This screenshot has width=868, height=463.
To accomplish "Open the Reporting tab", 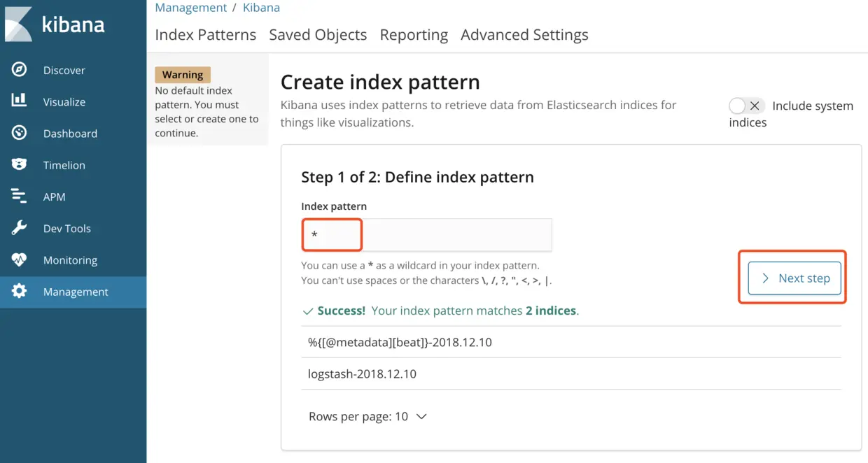I will (x=414, y=35).
